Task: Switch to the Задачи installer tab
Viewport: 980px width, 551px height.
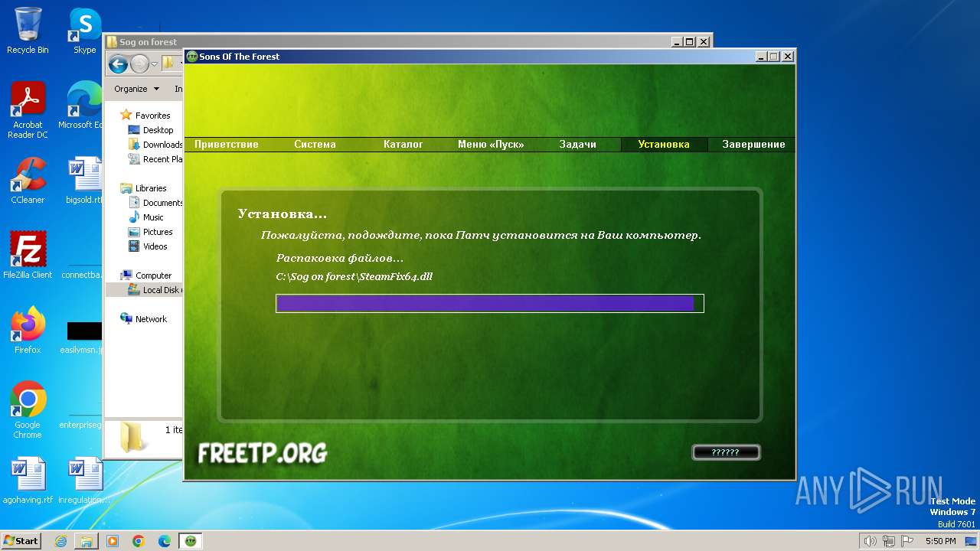Action: point(577,145)
